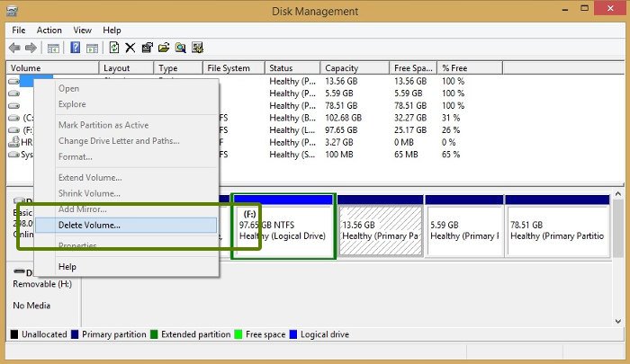Click the No Media text
Image resolution: width=630 pixels, height=364 pixels.
pos(31,306)
